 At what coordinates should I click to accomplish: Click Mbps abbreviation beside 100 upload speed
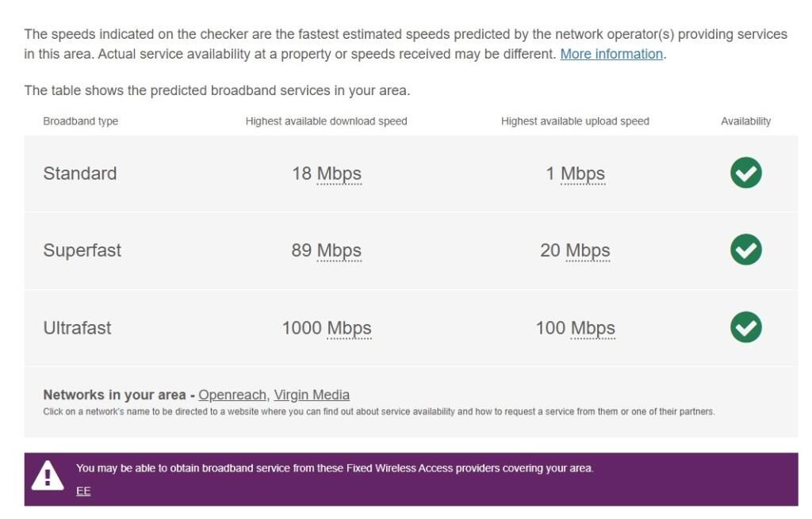pyautogui.click(x=593, y=328)
